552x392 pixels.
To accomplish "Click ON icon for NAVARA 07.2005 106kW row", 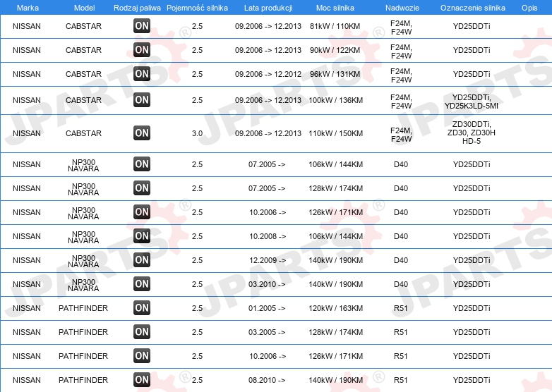I will (142, 164).
